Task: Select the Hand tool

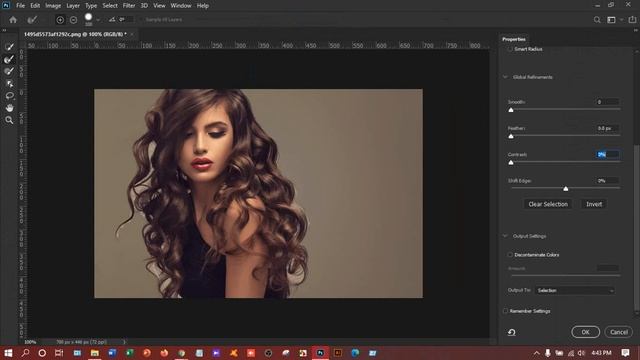Action: (x=9, y=108)
